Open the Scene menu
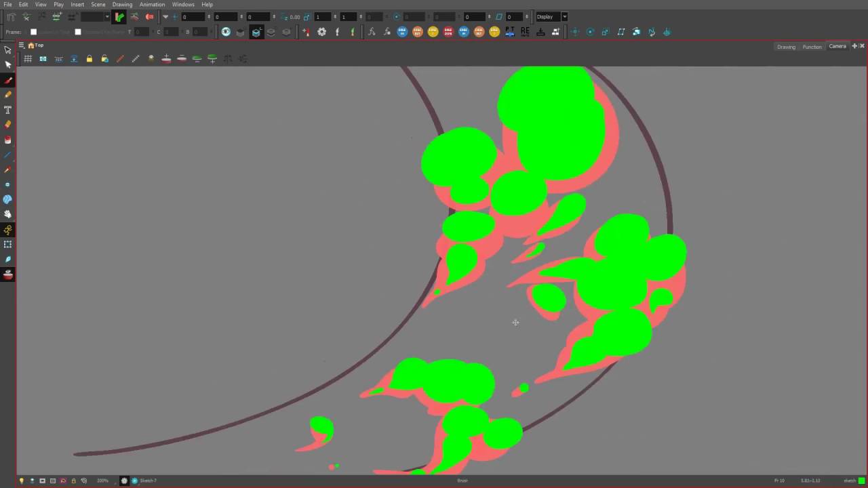Viewport: 868px width, 488px height. (x=98, y=4)
